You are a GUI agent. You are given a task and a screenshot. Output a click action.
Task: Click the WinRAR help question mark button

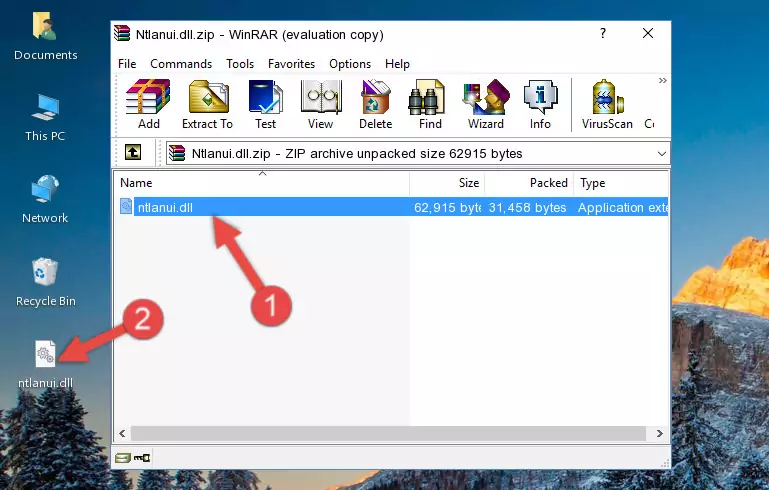(x=603, y=33)
